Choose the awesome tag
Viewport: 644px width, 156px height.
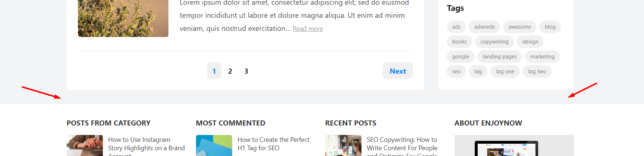(x=519, y=27)
